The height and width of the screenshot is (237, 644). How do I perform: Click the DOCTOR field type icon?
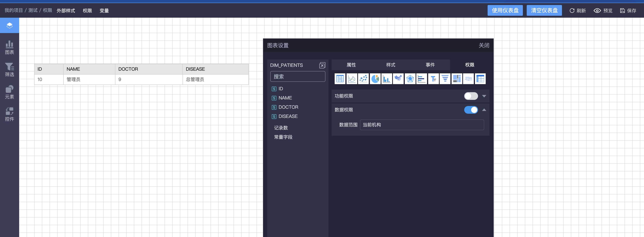[274, 108]
